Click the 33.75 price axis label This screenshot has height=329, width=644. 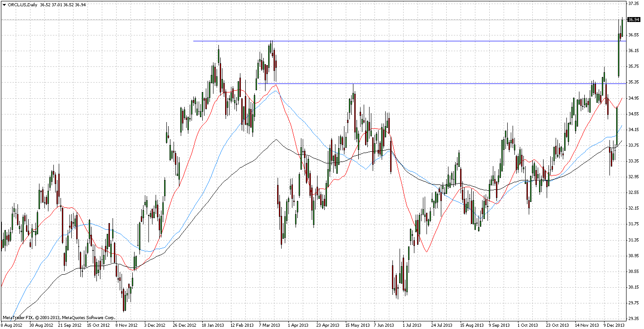pyautogui.click(x=633, y=145)
